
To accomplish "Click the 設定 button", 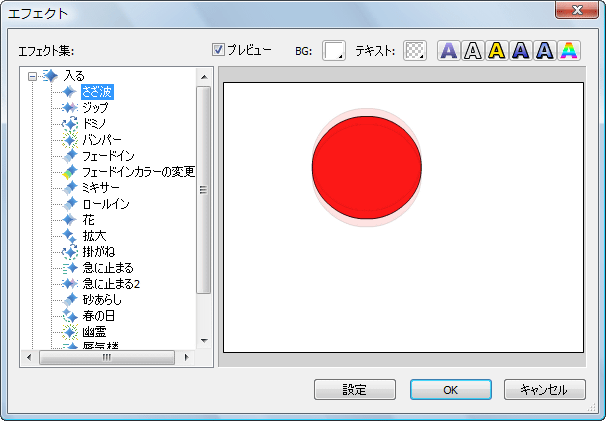I will point(355,389).
